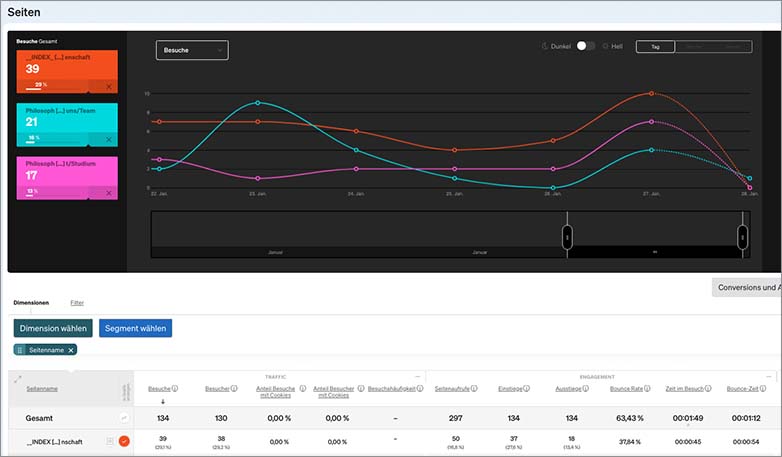Sort by the Seitenname column header
This screenshot has width=782, height=457.
pyautogui.click(x=42, y=389)
